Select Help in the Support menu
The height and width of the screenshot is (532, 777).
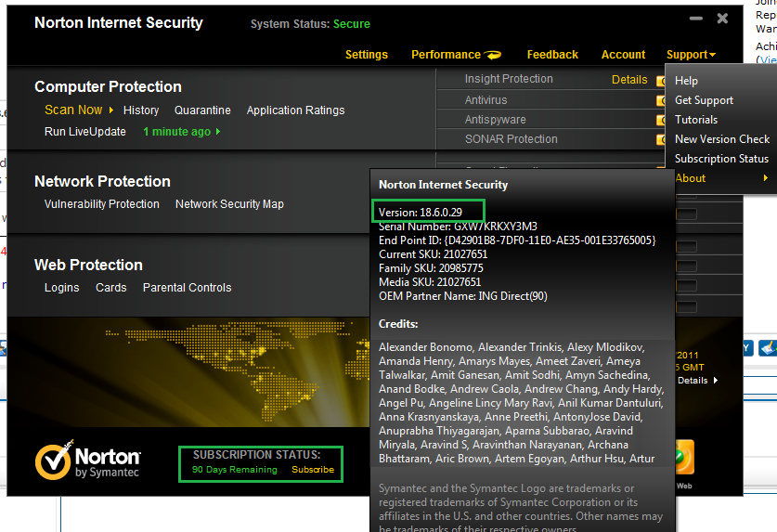pyautogui.click(x=686, y=81)
